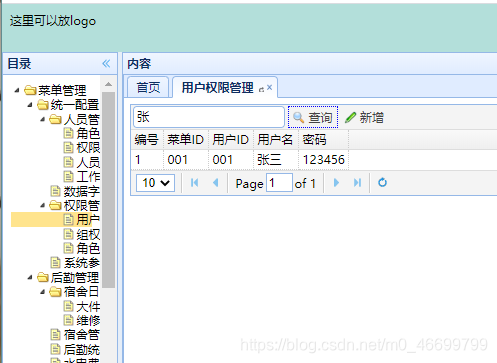Click the folder icon beside 人员管
The width and height of the screenshot is (497, 363).
pos(55,119)
